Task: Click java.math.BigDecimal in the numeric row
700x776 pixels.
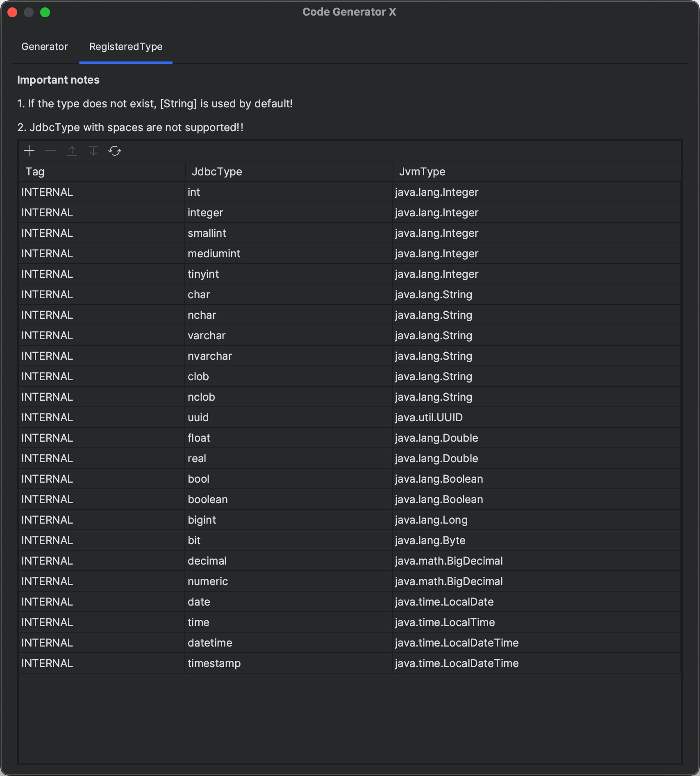Action: click(x=536, y=581)
